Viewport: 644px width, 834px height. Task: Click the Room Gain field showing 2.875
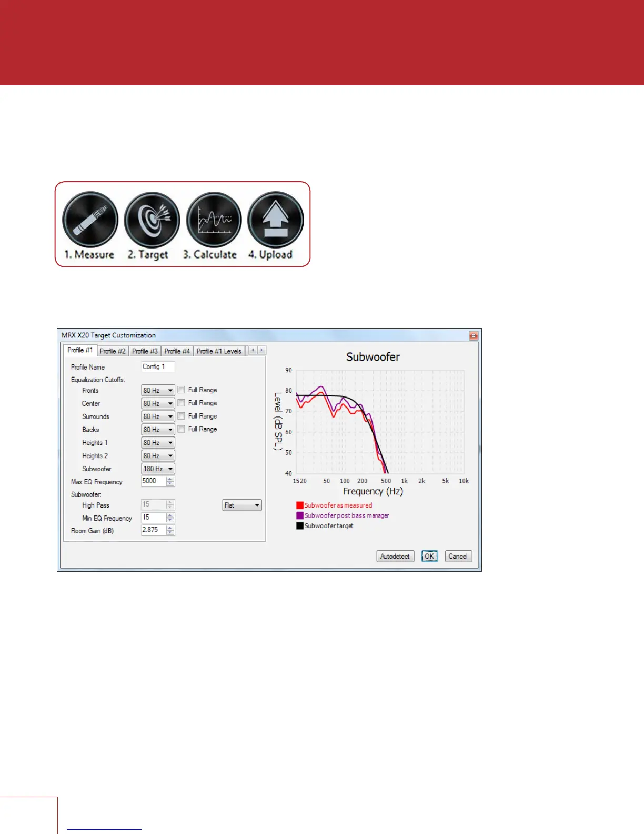click(x=154, y=530)
